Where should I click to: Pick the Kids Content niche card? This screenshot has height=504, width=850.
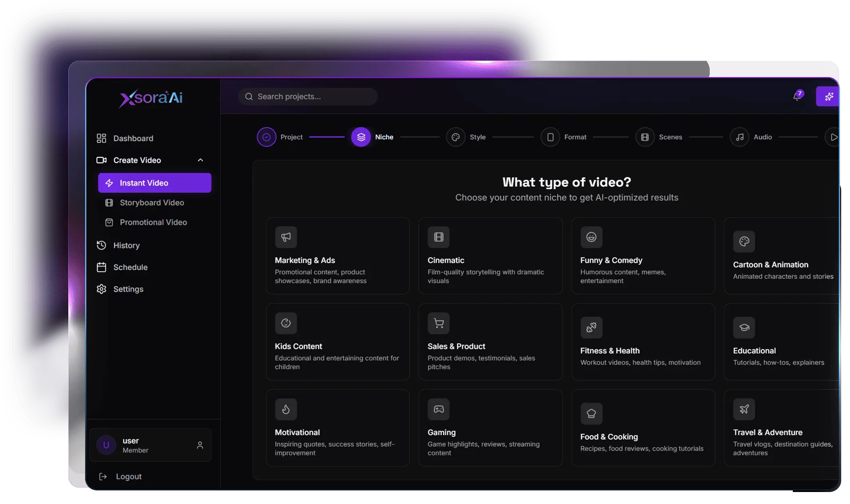pos(338,342)
